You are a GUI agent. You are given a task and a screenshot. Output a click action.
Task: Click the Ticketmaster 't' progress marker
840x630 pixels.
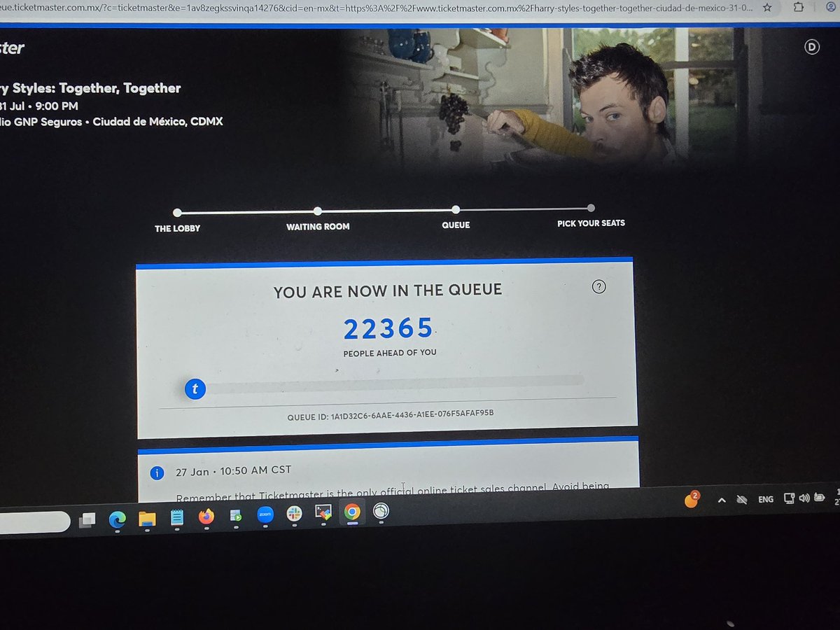[195, 388]
